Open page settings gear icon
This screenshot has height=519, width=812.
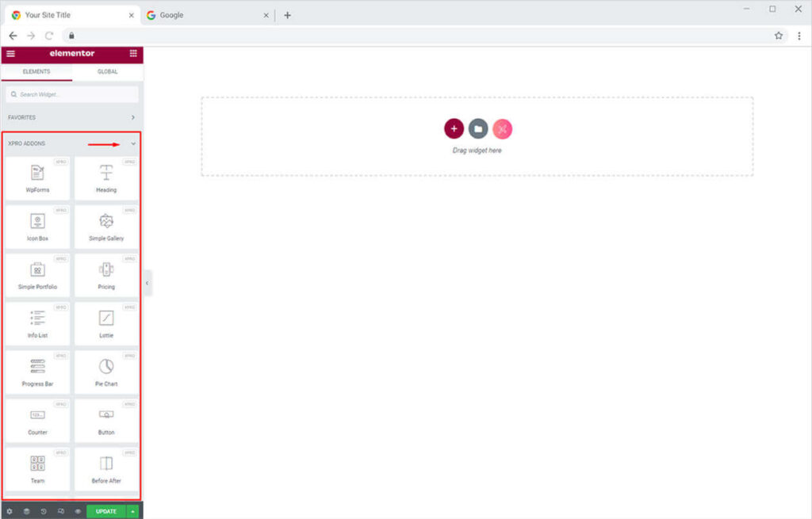10,511
